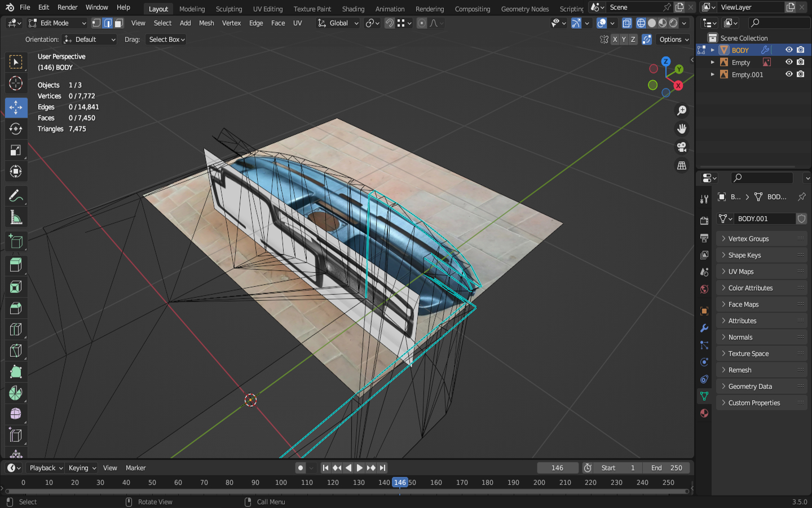
Task: Select the Annotate tool
Action: 16,196
